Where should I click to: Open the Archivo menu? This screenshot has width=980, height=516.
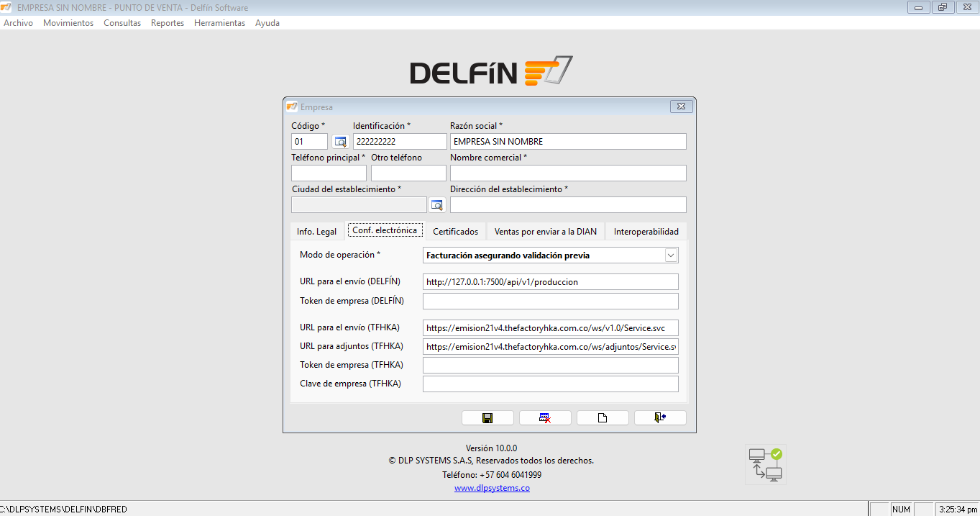click(19, 23)
